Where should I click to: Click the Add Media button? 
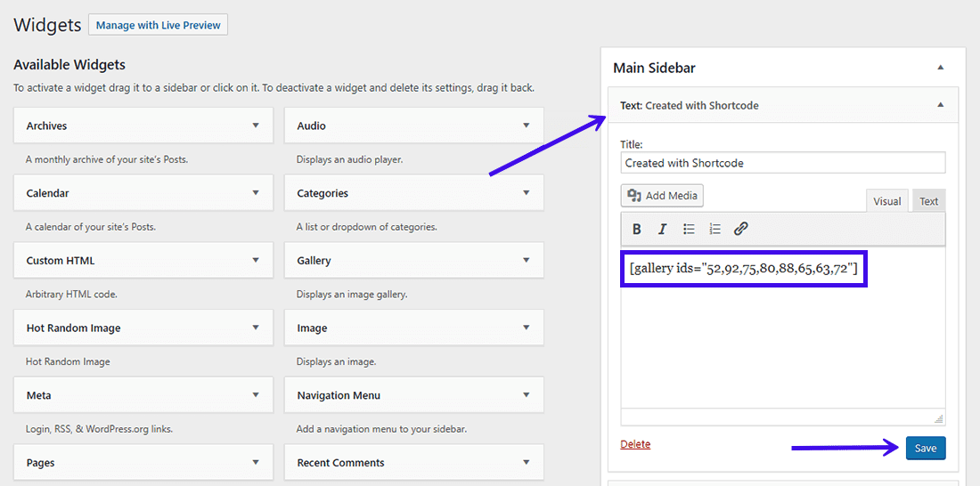[x=662, y=196]
